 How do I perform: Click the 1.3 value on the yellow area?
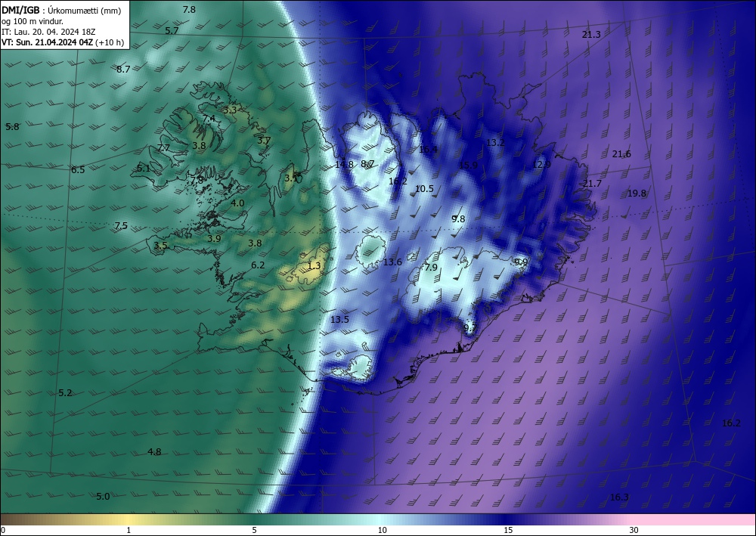click(314, 265)
